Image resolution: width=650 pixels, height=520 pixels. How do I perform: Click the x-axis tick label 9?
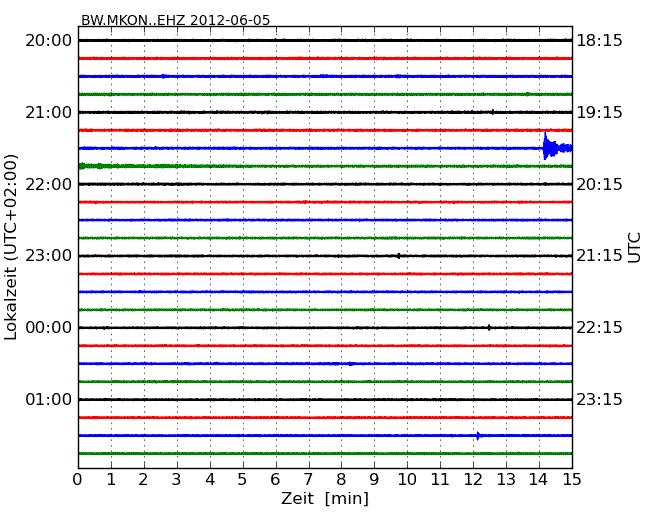374,479
